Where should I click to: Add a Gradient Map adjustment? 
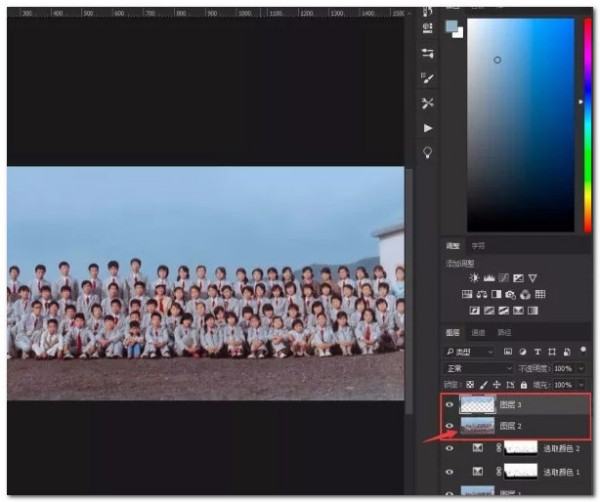click(533, 310)
